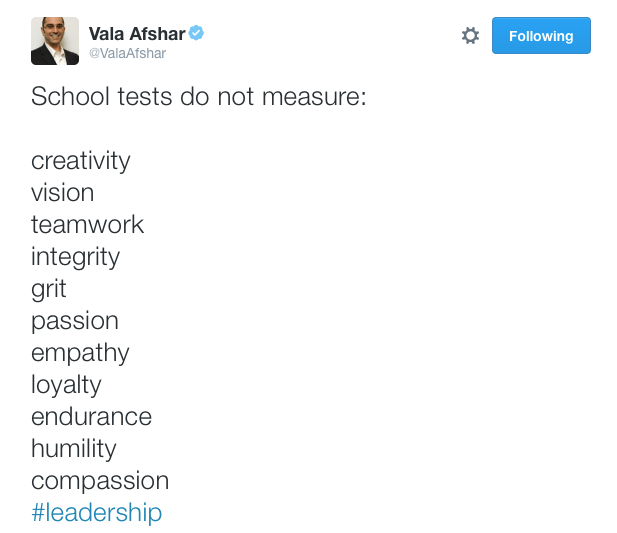Click the word "grit" in the tweet

49,289
